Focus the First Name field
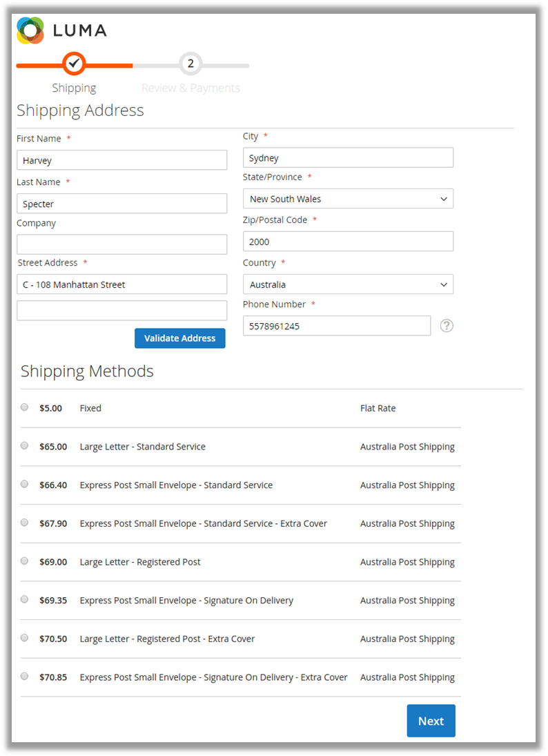Viewport: 548px width, 756px height. click(x=121, y=160)
